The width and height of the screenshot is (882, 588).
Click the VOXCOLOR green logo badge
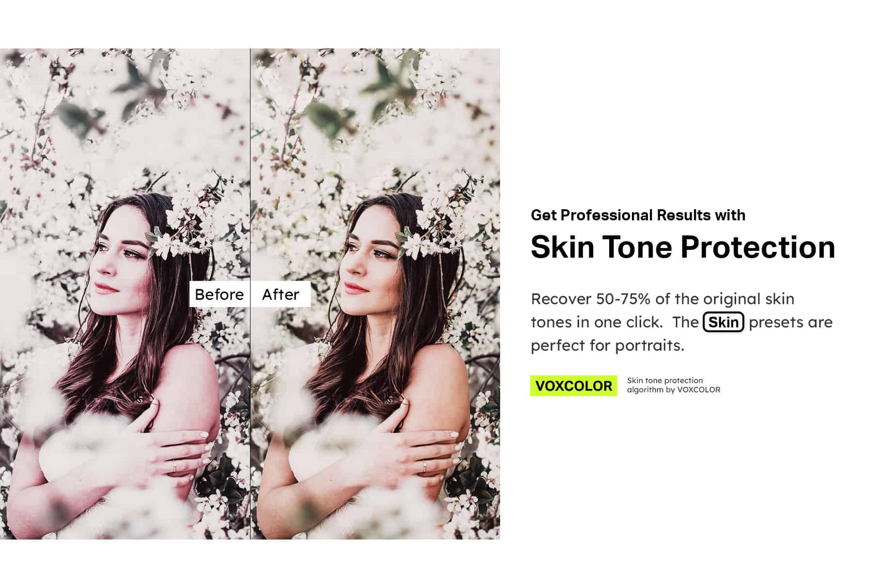pyautogui.click(x=574, y=386)
